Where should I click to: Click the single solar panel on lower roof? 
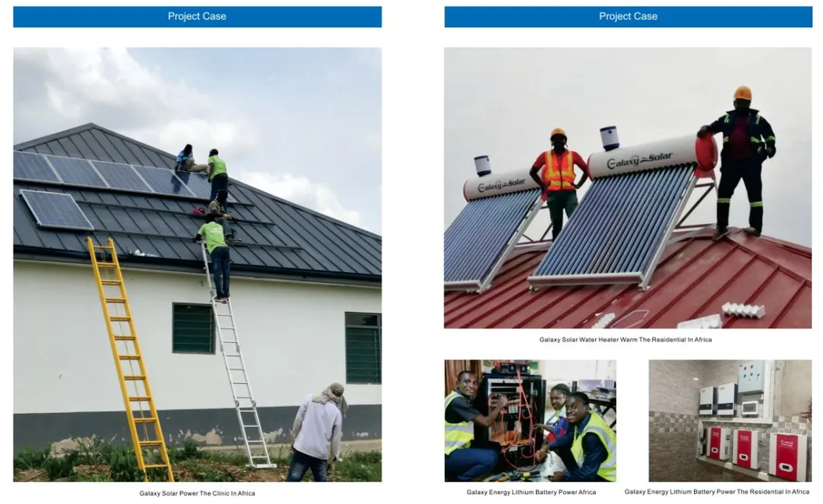[56, 209]
